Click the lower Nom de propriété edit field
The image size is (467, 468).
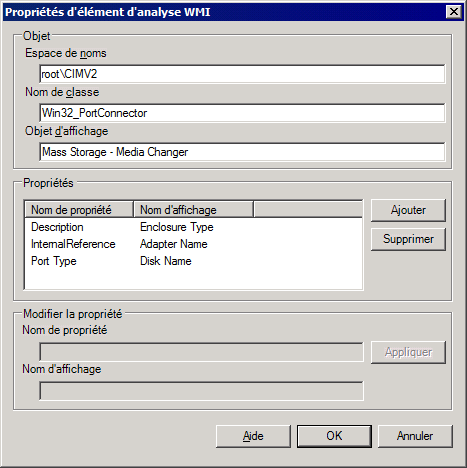(201, 352)
